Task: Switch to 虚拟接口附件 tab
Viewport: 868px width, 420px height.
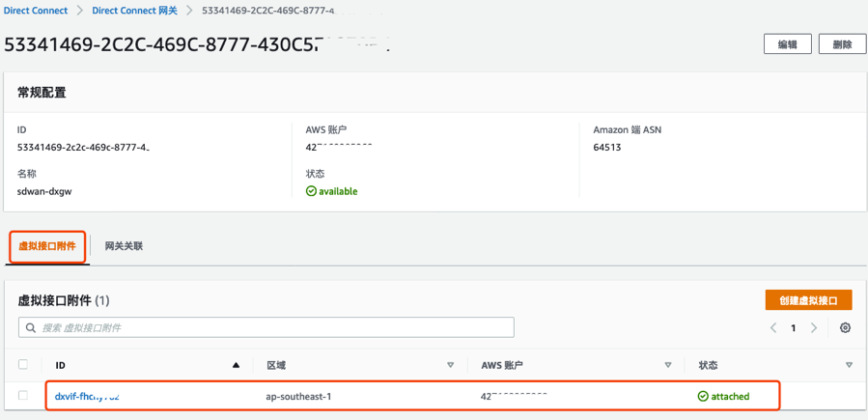Action: [x=47, y=246]
